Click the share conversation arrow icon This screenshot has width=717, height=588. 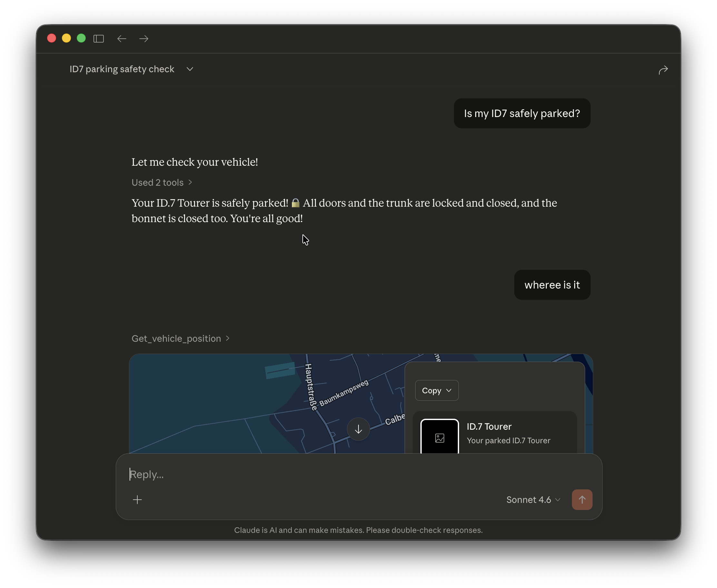tap(663, 70)
